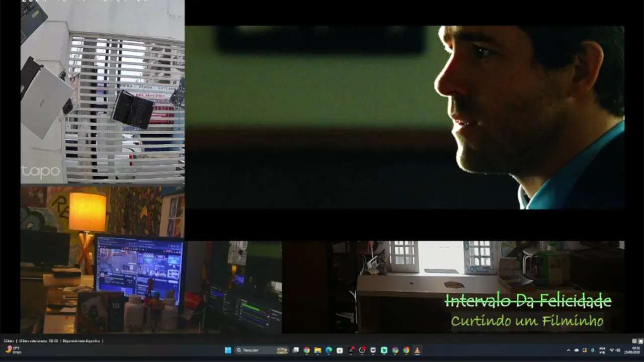Open the weather widget on the taskbar

click(x=13, y=350)
